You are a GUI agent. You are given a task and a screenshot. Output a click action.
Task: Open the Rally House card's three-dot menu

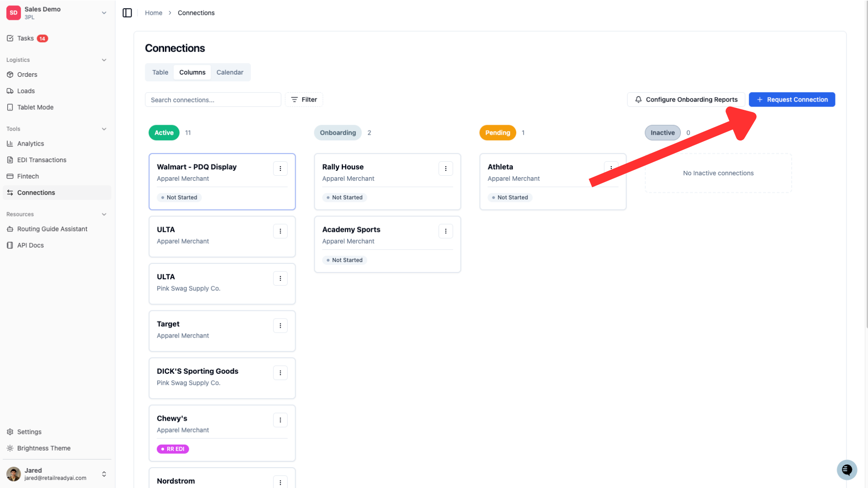pos(446,169)
